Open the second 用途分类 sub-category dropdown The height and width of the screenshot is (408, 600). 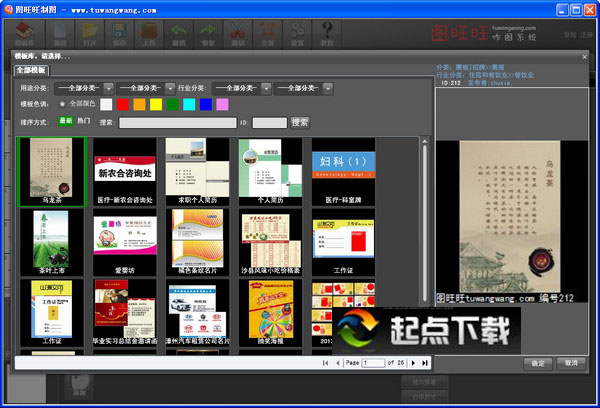coord(140,88)
